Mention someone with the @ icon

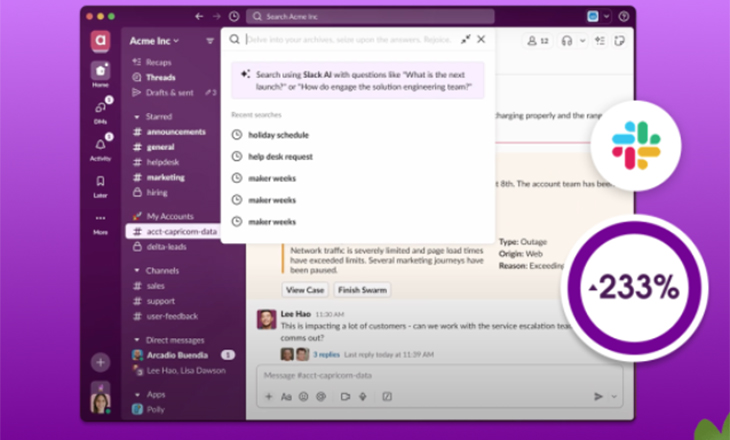[x=321, y=397]
